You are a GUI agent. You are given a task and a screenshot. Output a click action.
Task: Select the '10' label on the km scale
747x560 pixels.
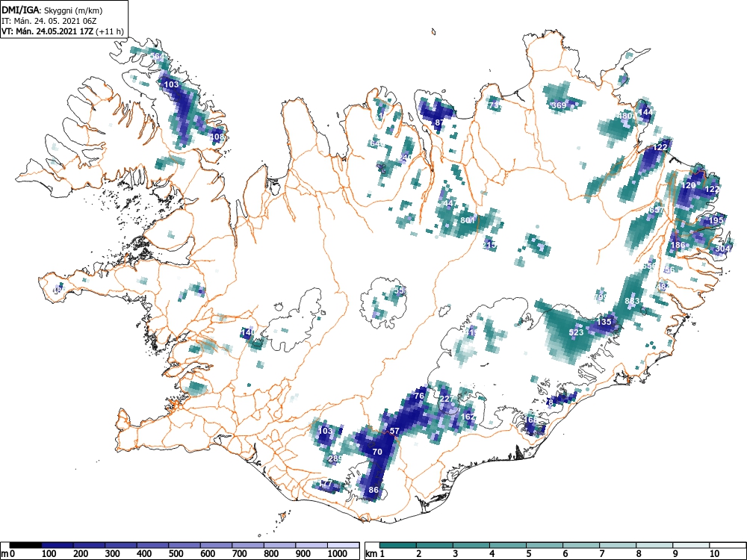coord(713,554)
